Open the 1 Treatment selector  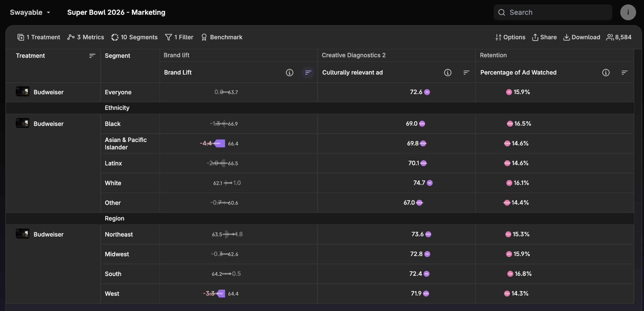tap(38, 37)
